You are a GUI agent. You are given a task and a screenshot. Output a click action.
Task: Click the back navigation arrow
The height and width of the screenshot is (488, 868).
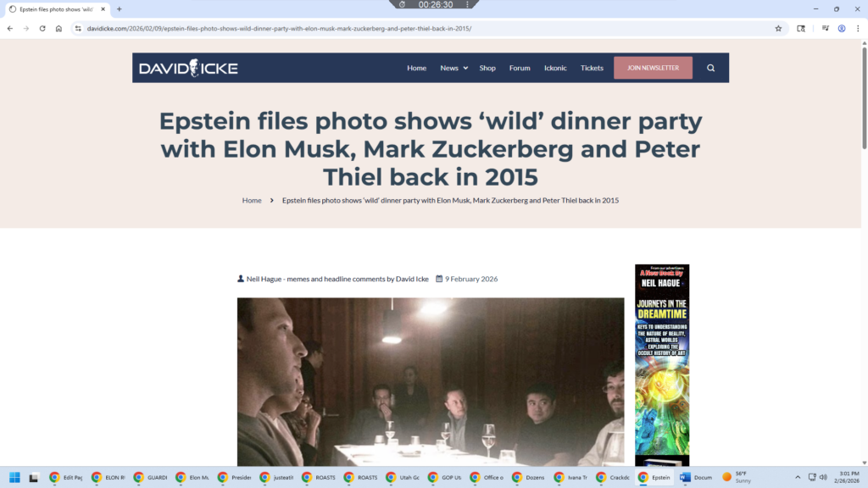point(10,28)
